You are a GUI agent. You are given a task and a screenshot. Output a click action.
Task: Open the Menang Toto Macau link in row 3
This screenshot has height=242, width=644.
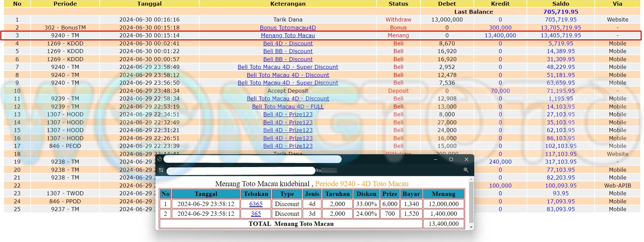[288, 36]
